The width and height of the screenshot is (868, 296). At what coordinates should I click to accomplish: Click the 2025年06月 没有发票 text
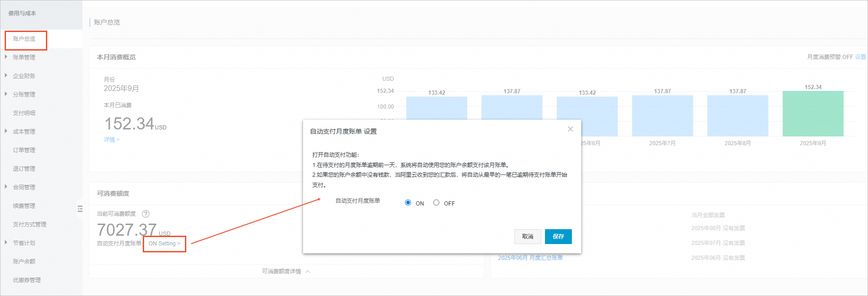point(718,258)
